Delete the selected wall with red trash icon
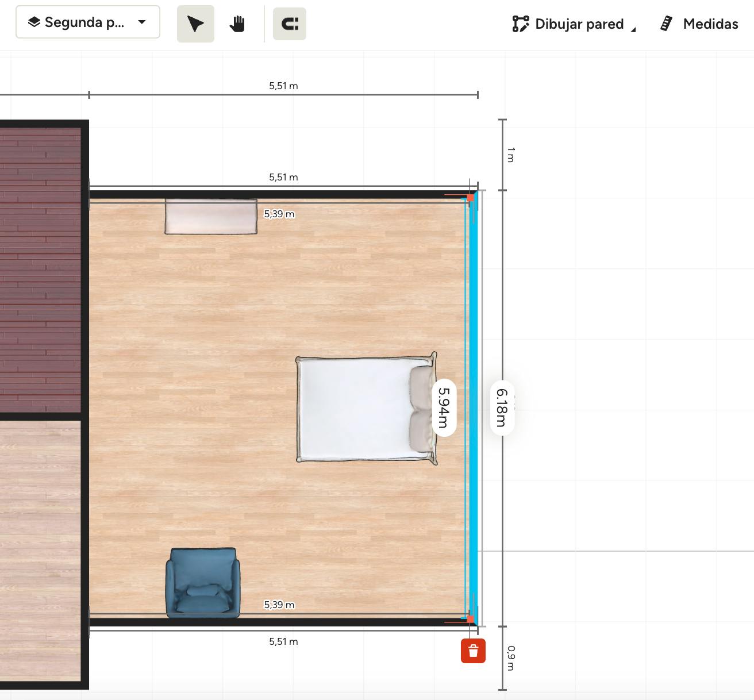Viewport: 754px width, 700px height. [473, 651]
